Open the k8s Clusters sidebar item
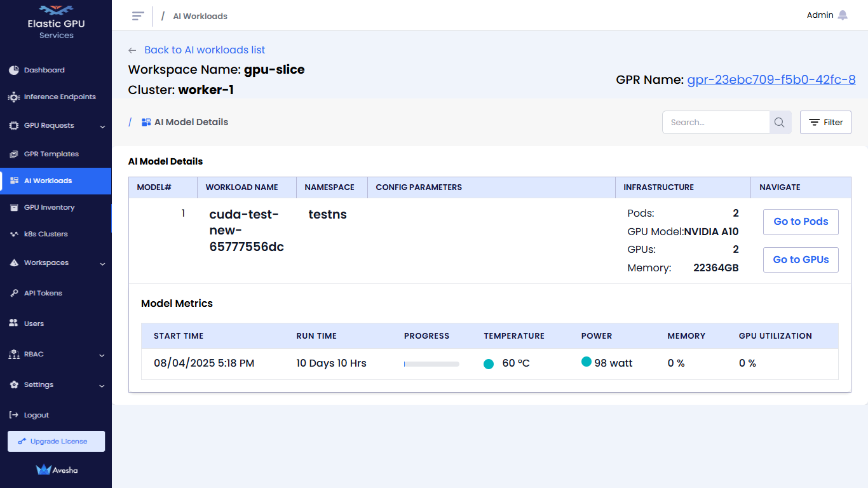868x488 pixels. coord(45,234)
